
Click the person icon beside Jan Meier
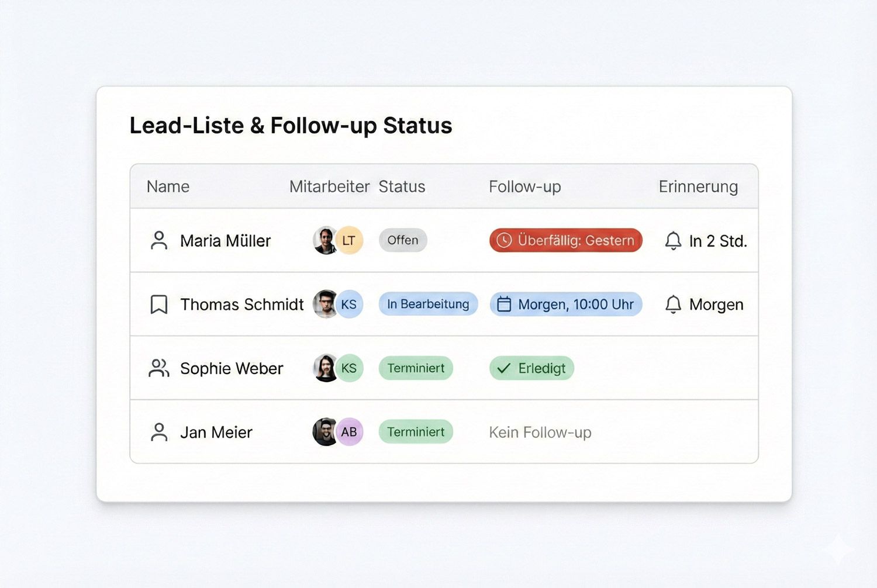(159, 432)
